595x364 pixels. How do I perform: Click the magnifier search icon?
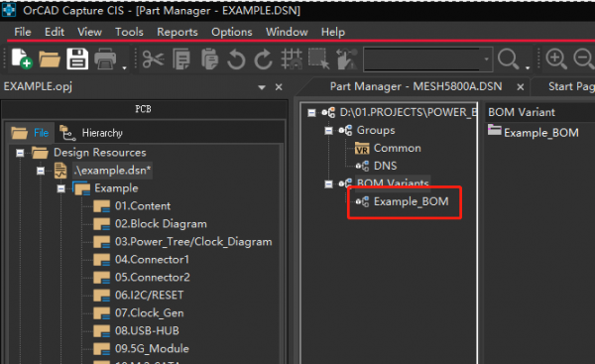pos(508,60)
